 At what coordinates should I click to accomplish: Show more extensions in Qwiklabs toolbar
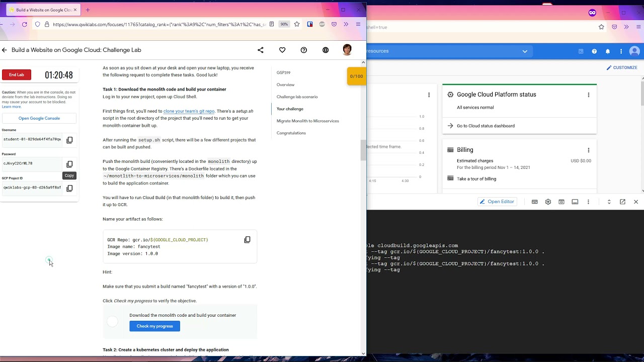(346, 24)
